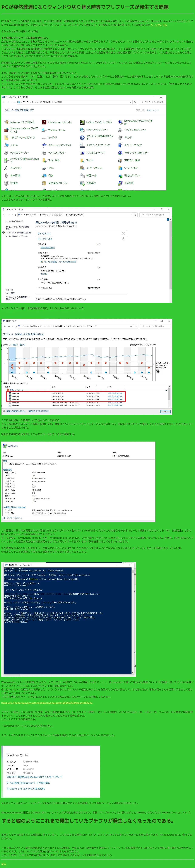Open プログラムと機能 item
This screenshot has height=868, width=195.
point(129,160)
